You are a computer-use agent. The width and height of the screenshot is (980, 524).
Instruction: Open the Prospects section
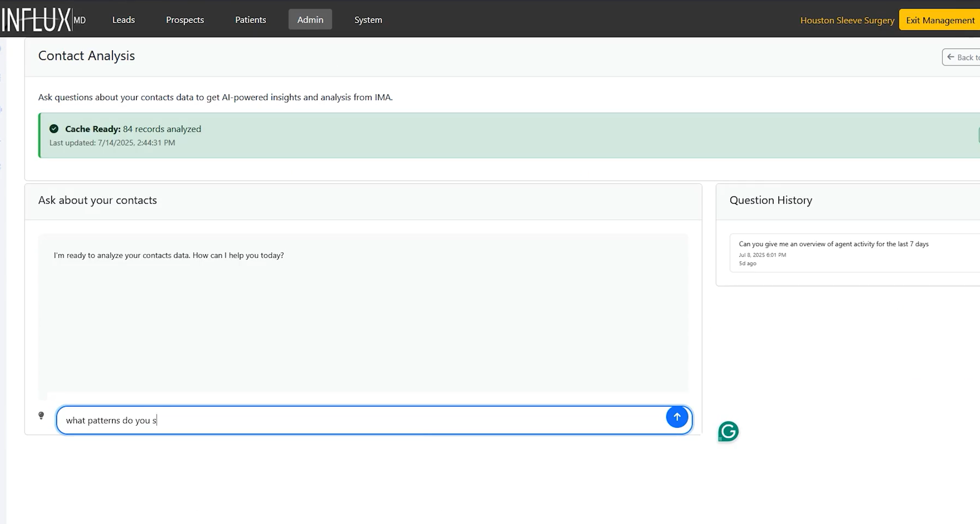(x=185, y=20)
